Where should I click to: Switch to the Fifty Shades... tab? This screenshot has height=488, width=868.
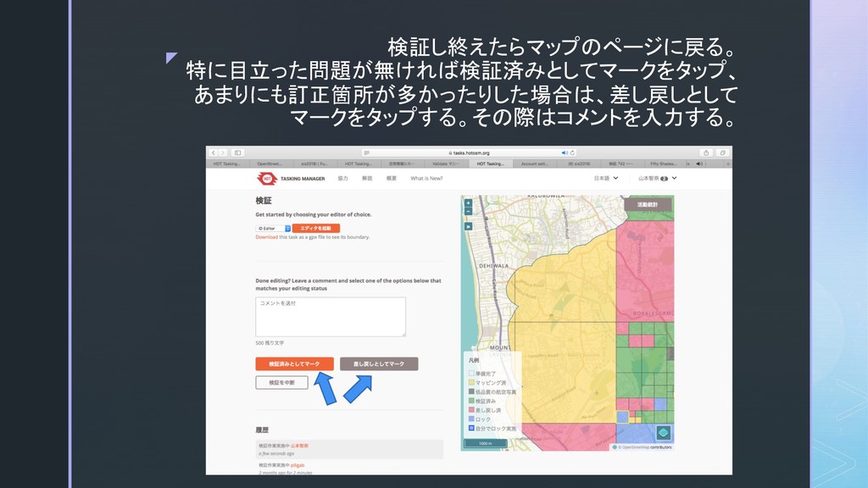663,164
